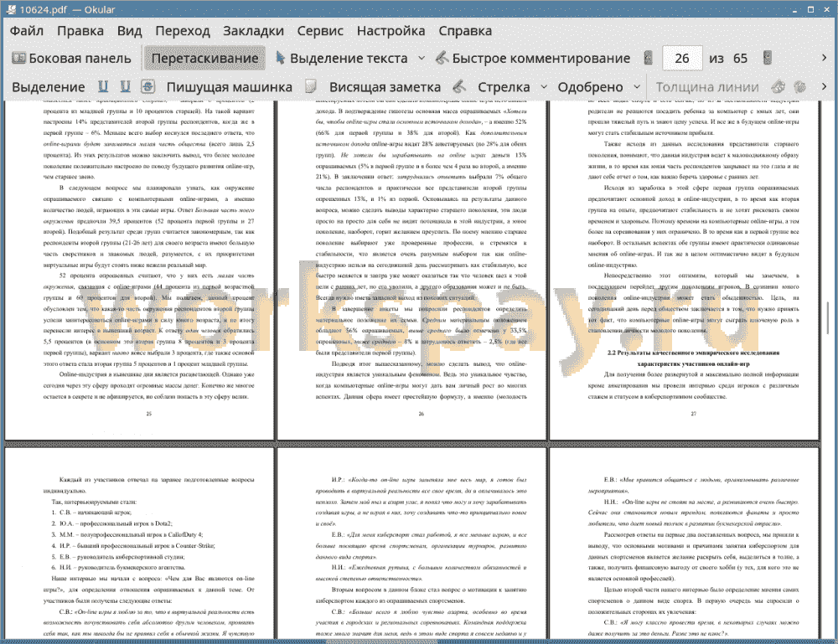Click heading 2.2 Результаты качественного эмпирического исследования
The height and width of the screenshot is (644, 838).
[694, 358]
